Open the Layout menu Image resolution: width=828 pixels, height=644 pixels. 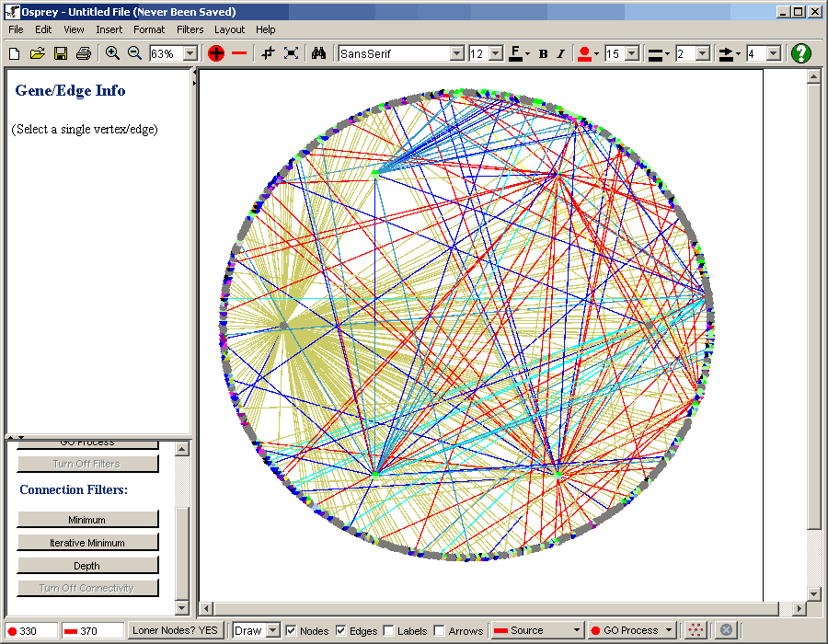(x=229, y=29)
